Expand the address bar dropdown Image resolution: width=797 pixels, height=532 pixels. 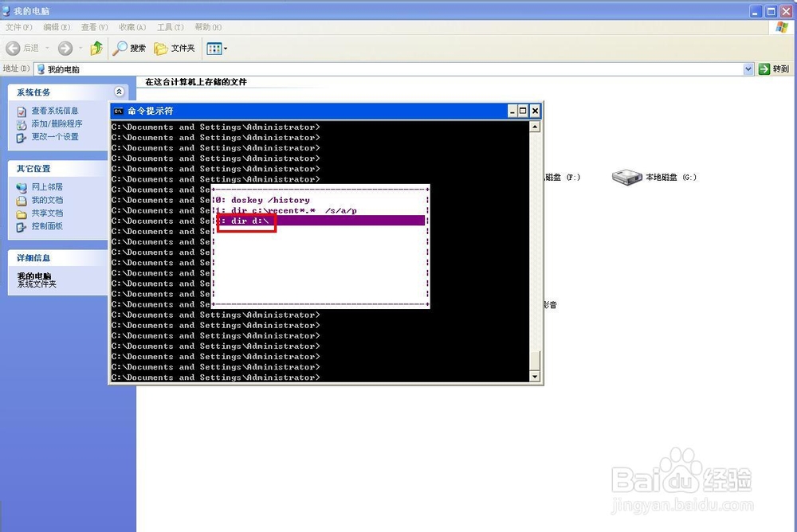pyautogui.click(x=748, y=69)
